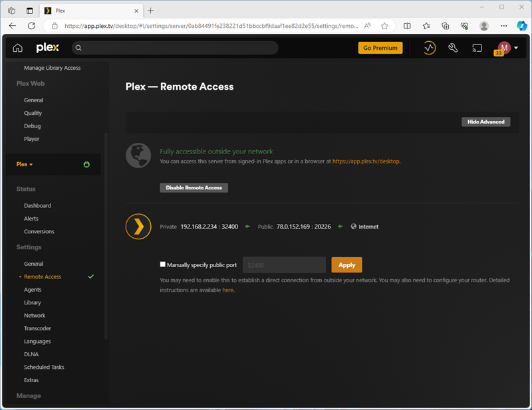Click the Plex home icon
This screenshot has width=532, height=410.
17,48
